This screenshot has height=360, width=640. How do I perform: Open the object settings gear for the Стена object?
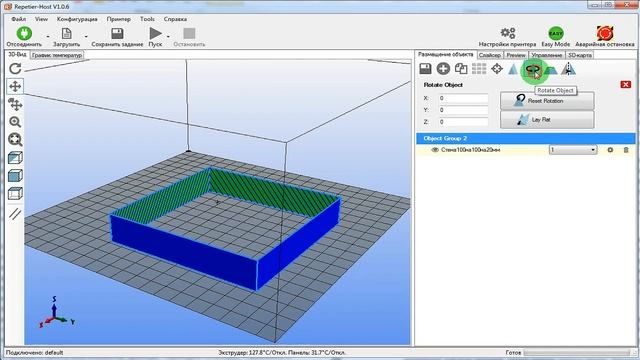[x=610, y=150]
